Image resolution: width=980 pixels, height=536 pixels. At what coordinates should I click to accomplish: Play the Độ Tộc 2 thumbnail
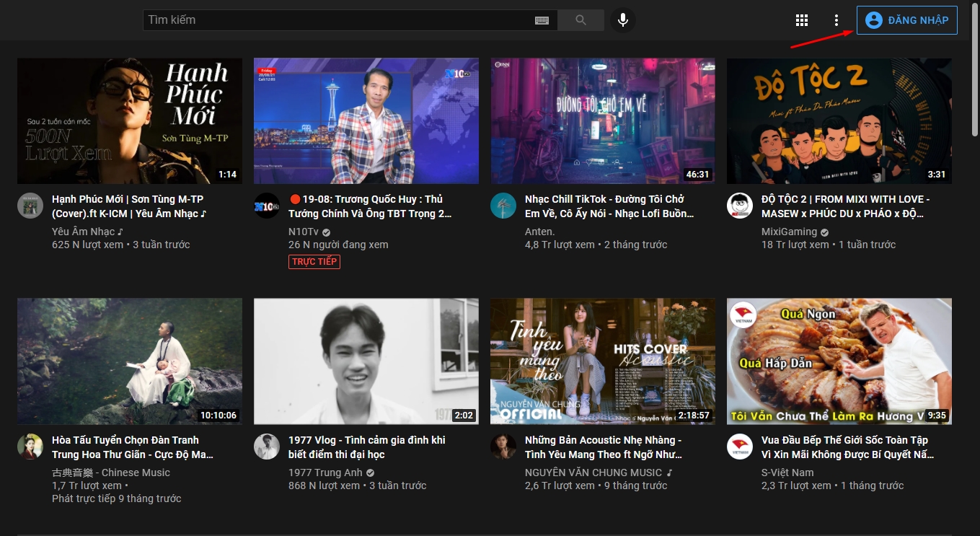[x=839, y=121]
